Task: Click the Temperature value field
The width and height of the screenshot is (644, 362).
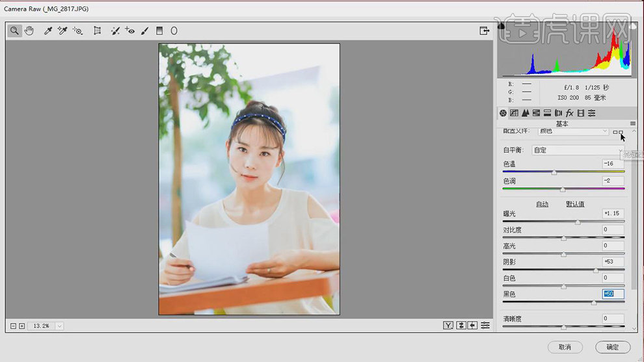Action: pos(613,164)
